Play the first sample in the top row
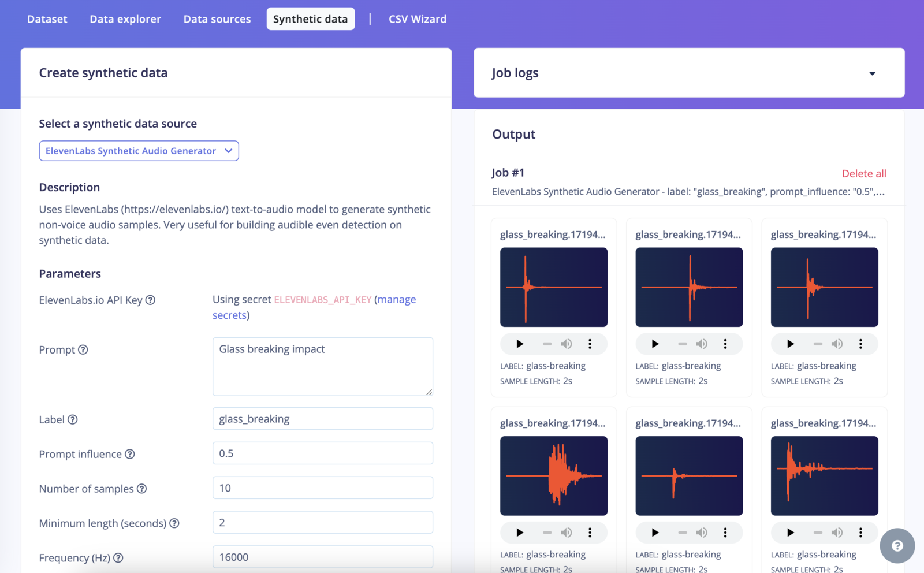Viewport: 924px width, 573px height. coord(520,344)
